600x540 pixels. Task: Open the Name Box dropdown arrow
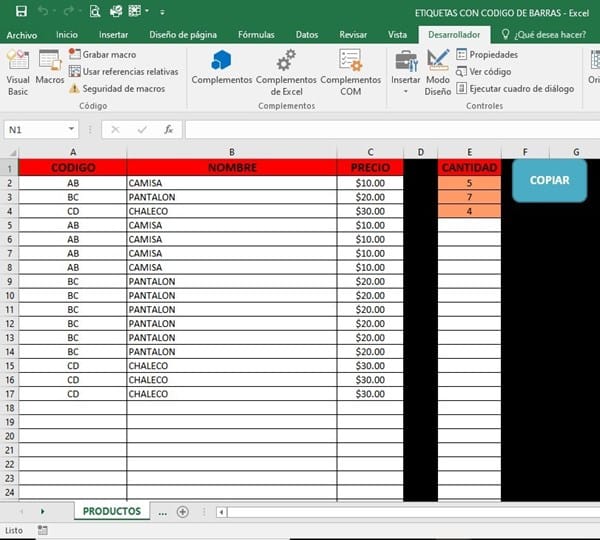(72, 130)
